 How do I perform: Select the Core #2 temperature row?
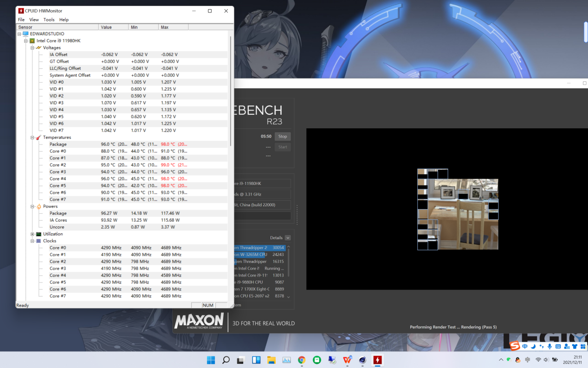[138, 165]
